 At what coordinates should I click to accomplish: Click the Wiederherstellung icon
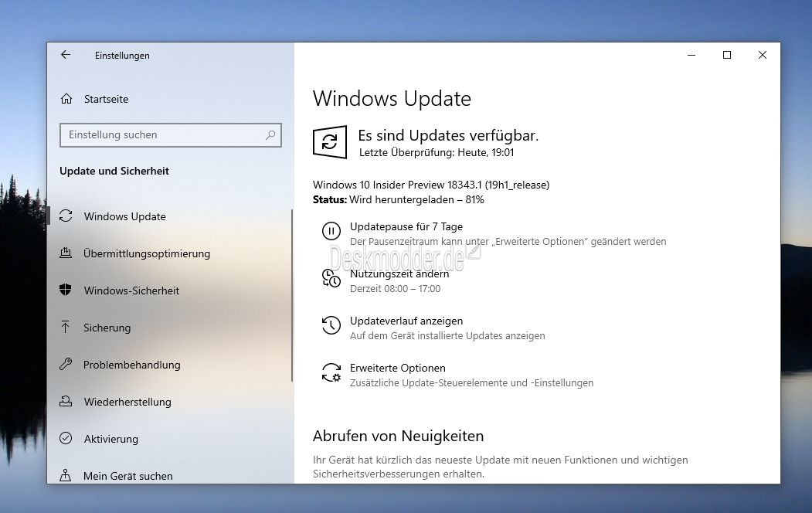coord(66,401)
